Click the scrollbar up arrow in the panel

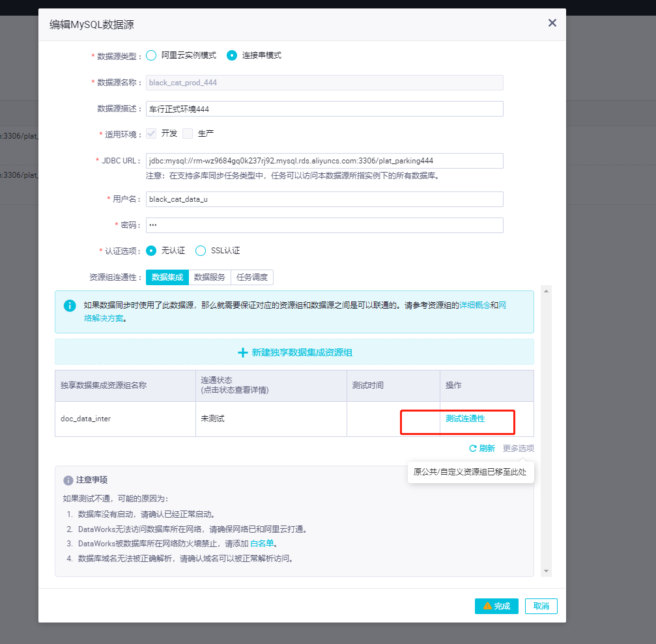tap(546, 291)
